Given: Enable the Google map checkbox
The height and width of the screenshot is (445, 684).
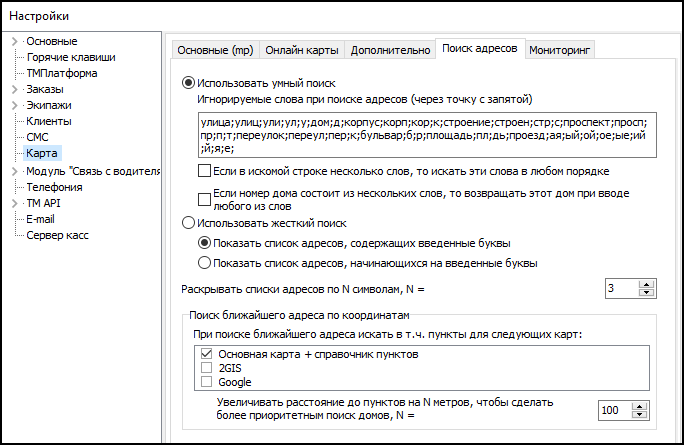Looking at the screenshot, I should coord(206,382).
